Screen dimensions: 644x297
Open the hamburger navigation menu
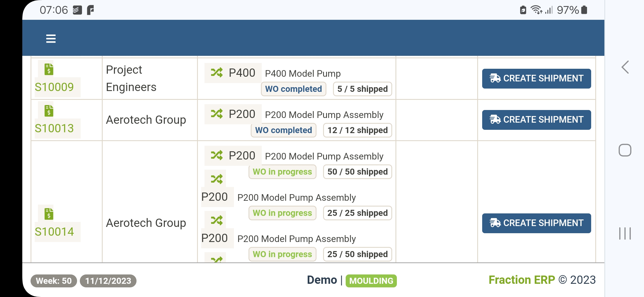[51, 38]
